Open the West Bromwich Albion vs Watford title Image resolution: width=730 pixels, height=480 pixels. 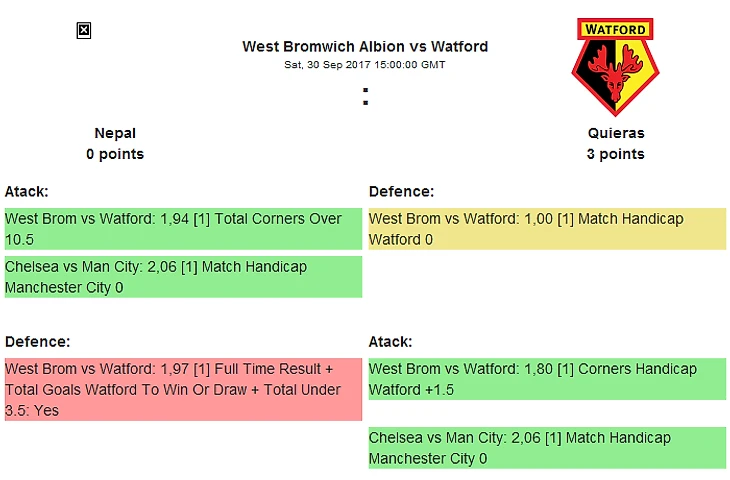[365, 47]
